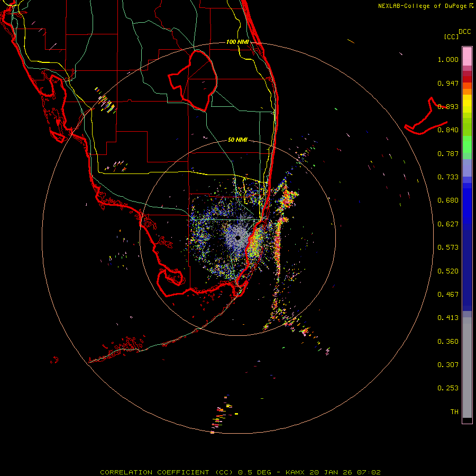This screenshot has height=476, width=476.
Task: Click the 0.467 scale value
Action: (x=448, y=295)
